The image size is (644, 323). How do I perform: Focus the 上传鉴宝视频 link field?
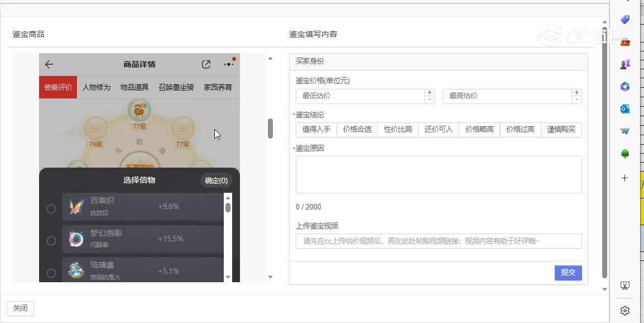point(439,241)
